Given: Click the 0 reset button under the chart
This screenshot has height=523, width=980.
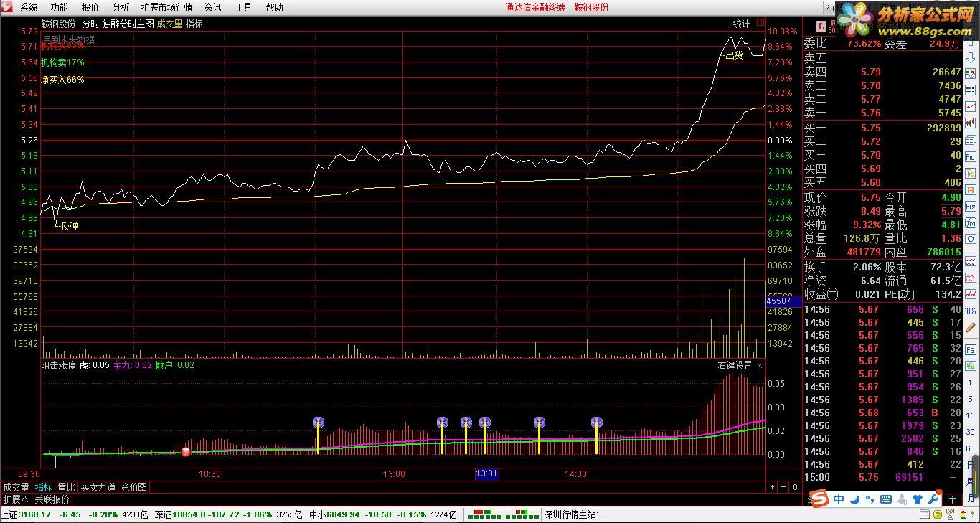Looking at the screenshot, I should 794,487.
